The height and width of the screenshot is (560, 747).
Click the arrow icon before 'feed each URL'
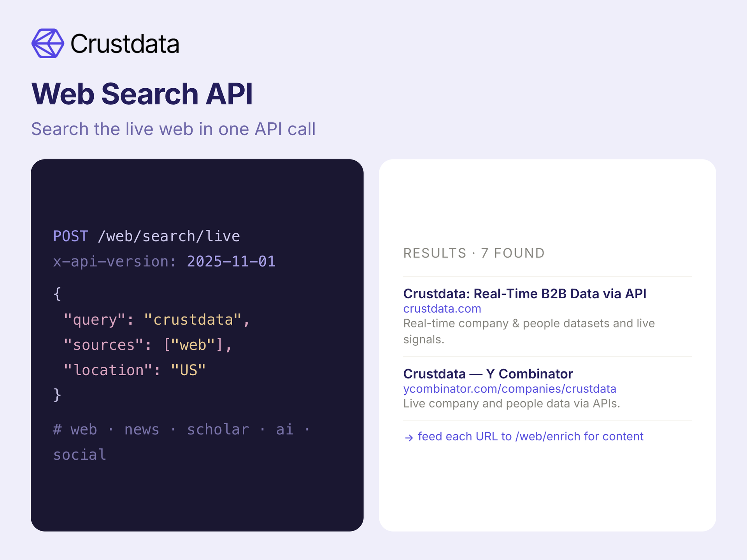click(x=409, y=438)
